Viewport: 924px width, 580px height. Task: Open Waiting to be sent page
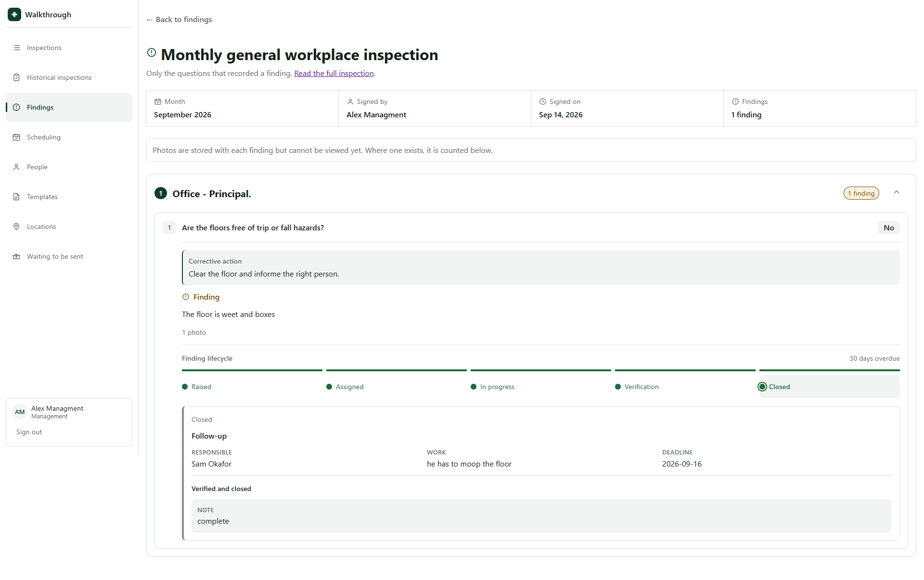click(69, 256)
